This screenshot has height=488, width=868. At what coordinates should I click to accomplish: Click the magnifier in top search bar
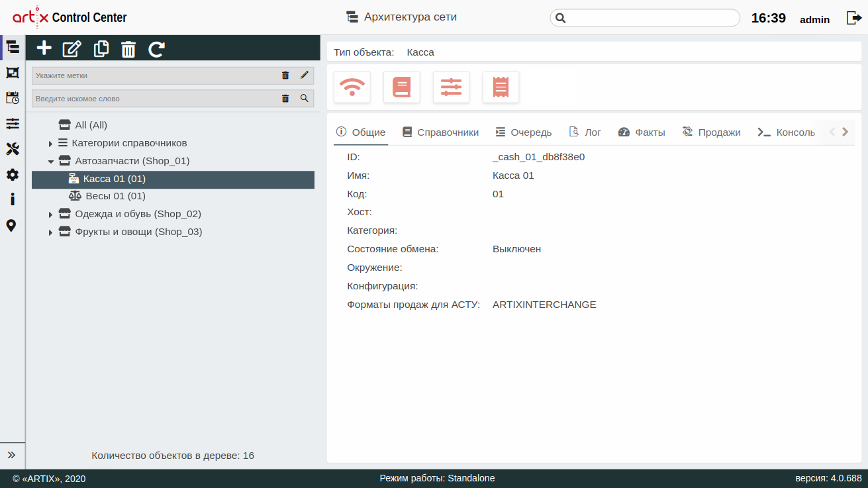pyautogui.click(x=560, y=18)
